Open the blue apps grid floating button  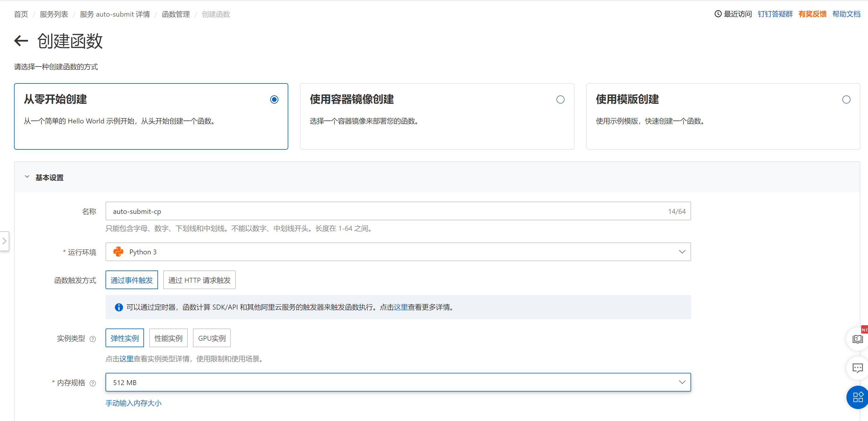click(858, 397)
